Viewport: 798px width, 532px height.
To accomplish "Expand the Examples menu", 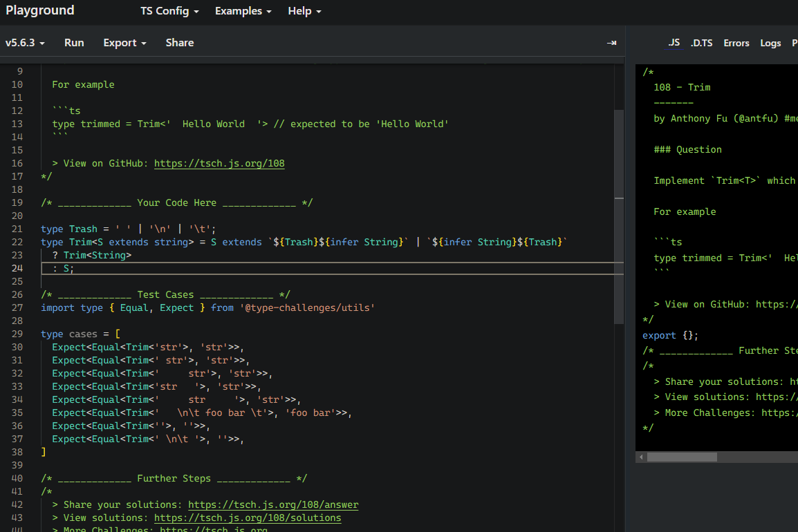I will point(243,11).
